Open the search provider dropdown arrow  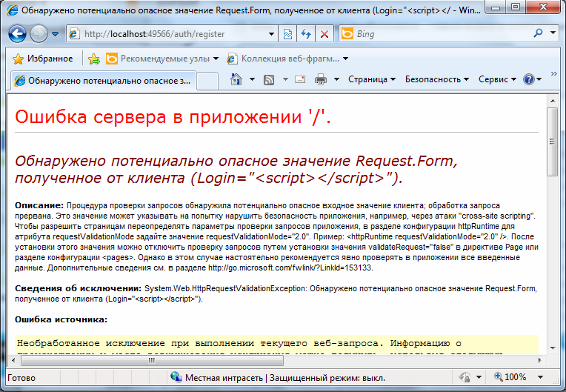coord(553,33)
